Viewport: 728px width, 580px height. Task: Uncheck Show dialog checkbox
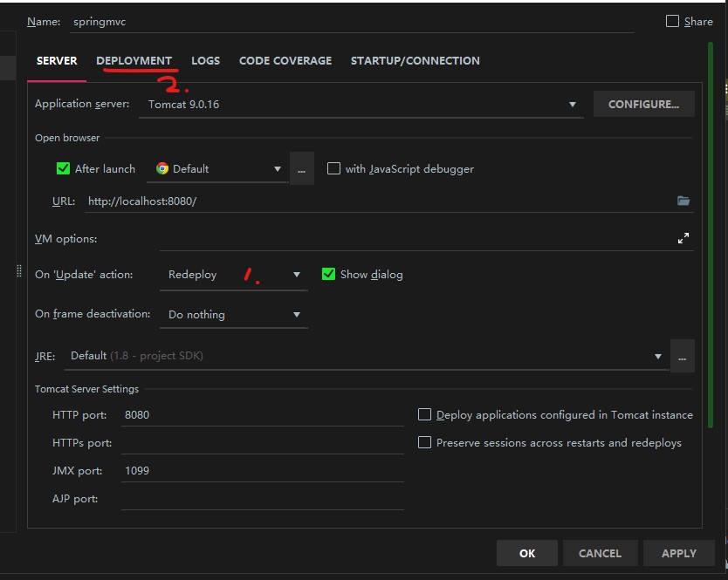pyautogui.click(x=328, y=274)
